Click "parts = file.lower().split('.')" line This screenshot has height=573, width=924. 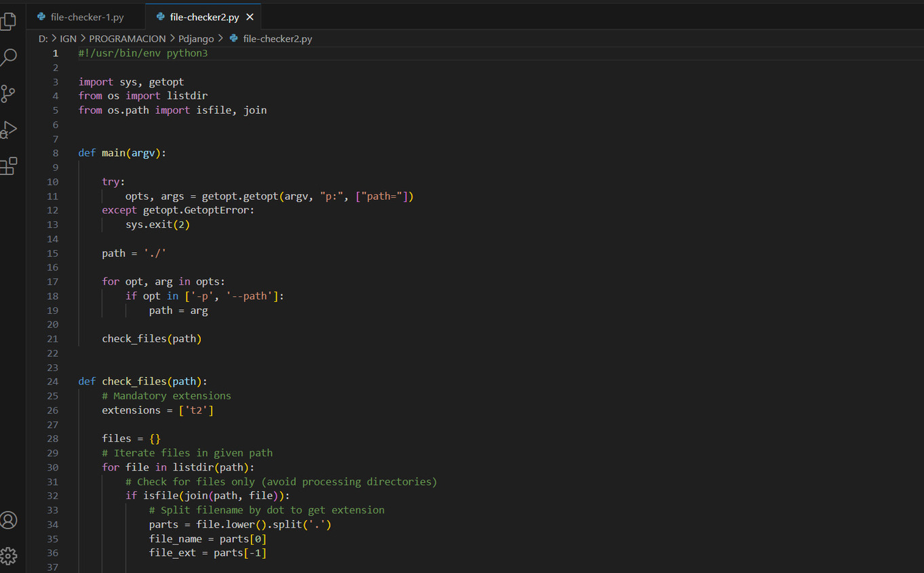(240, 524)
